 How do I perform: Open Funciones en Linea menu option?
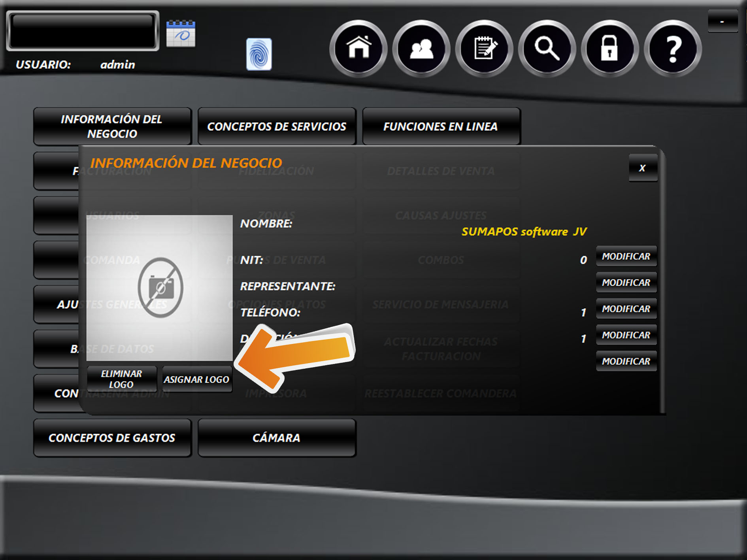pos(441,126)
